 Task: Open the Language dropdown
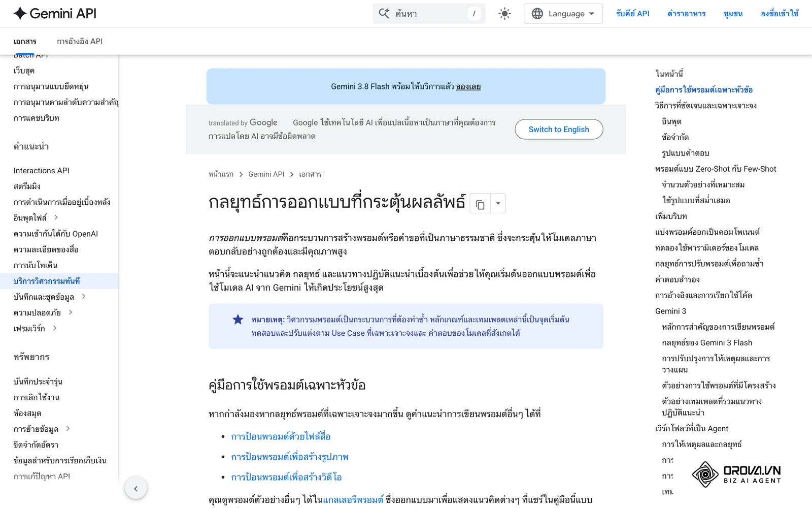pos(563,14)
